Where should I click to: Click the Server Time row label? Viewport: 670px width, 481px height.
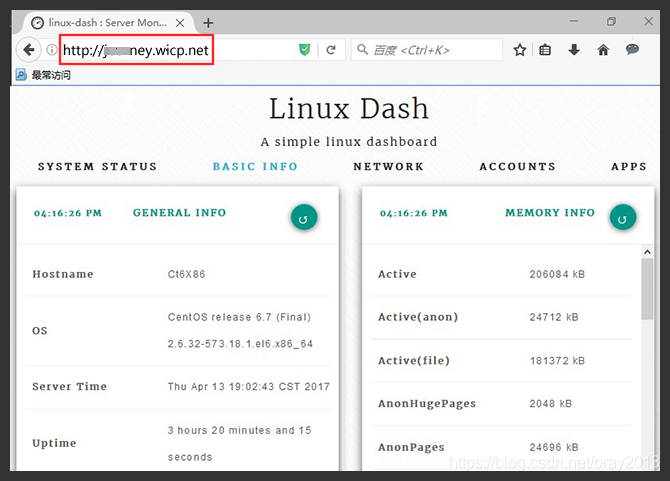point(70,387)
